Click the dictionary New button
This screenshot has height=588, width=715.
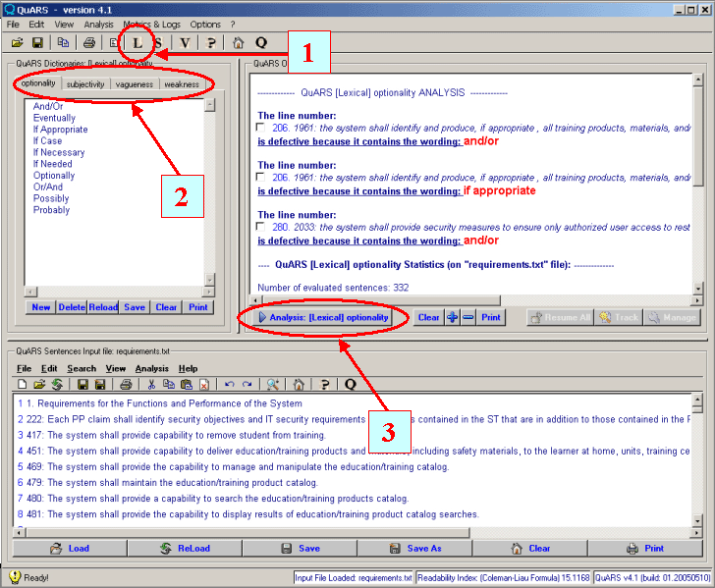coord(41,307)
